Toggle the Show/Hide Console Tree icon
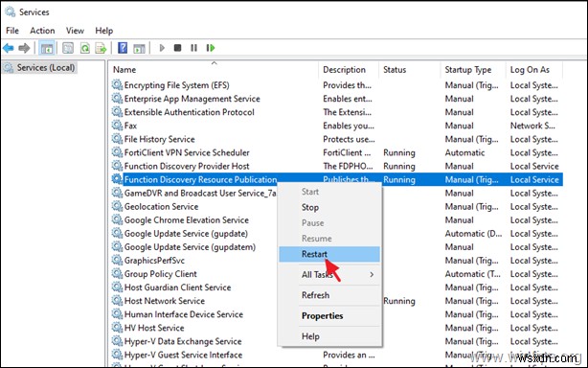Screen dimensions: 588x368 [x=47, y=48]
